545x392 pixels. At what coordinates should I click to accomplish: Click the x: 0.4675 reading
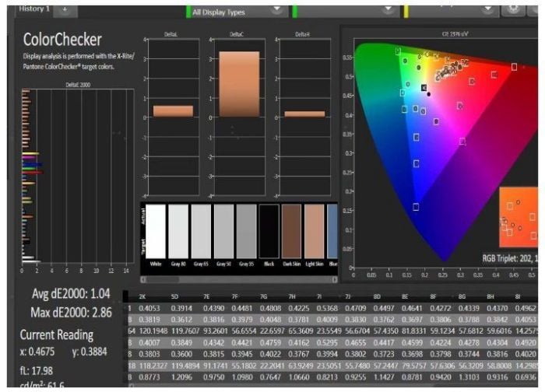(x=37, y=352)
